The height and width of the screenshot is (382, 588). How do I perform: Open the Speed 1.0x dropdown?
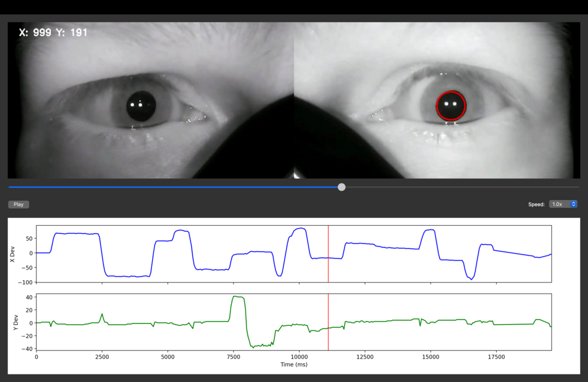click(563, 204)
